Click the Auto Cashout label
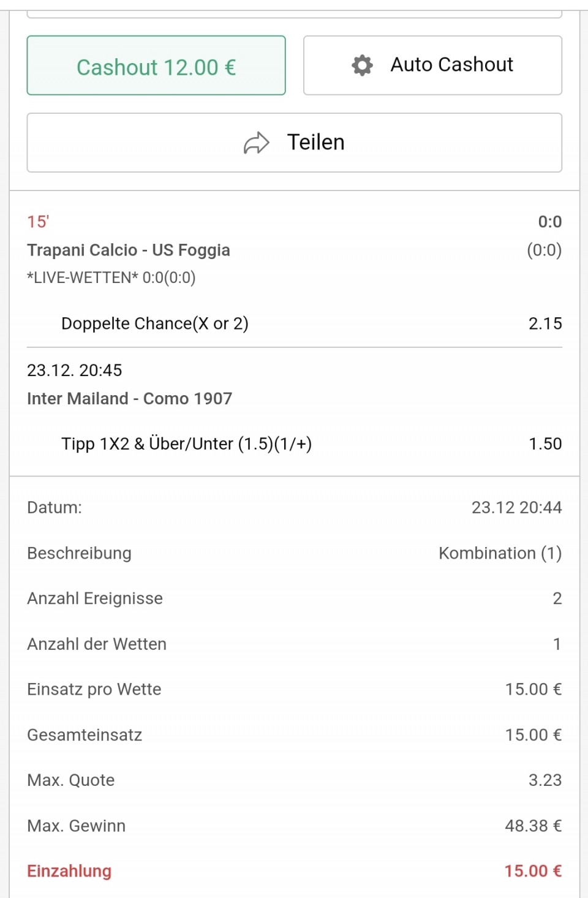Viewport: 588px width, 898px height. point(451,64)
